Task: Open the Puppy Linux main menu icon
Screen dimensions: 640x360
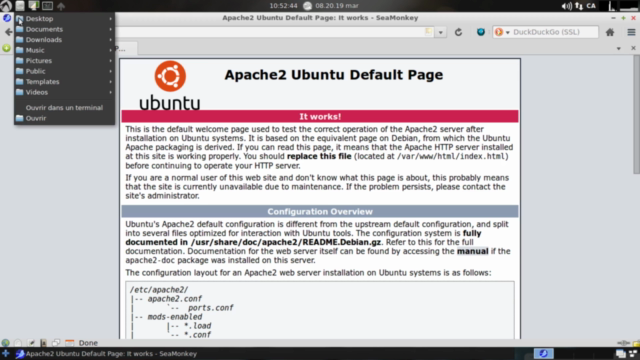Action: pos(6,6)
